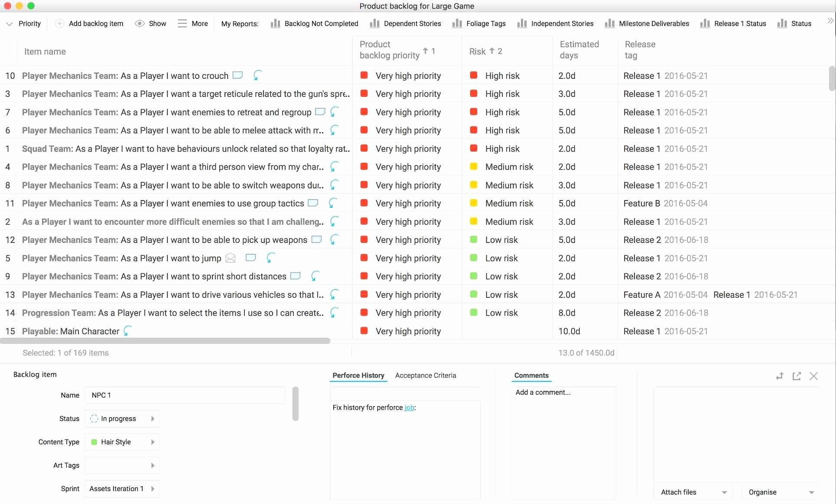Open the Independent Stories report
This screenshot has width=836, height=504.
tap(562, 23)
